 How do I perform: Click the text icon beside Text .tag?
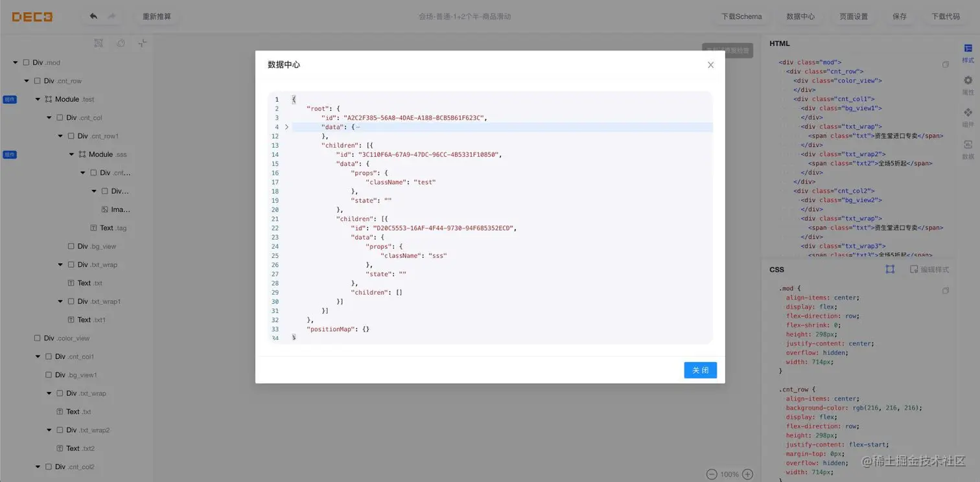(93, 228)
